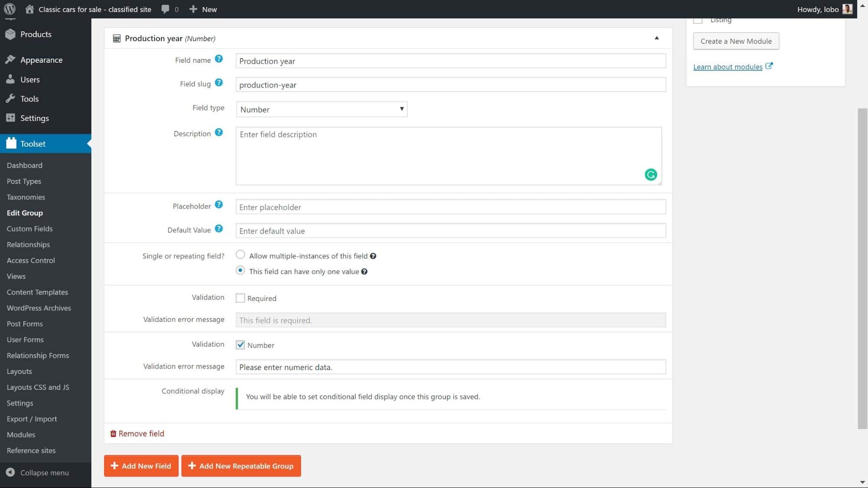This screenshot has width=868, height=488.
Task: Click the WordPress admin logo icon
Action: point(10,9)
